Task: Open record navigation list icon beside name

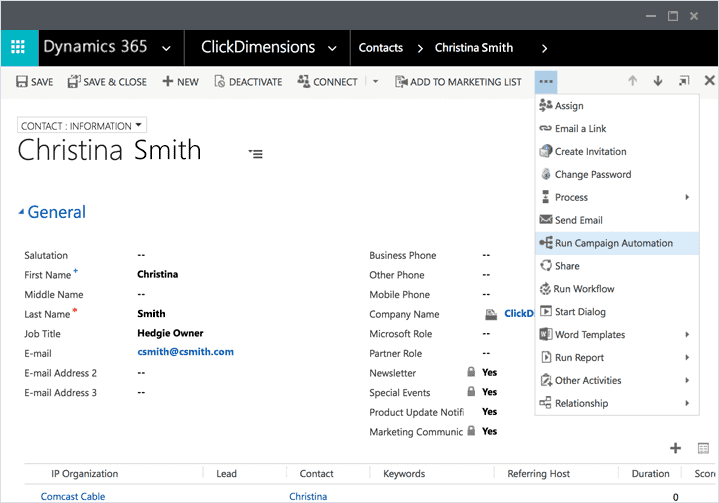Action: (255, 154)
